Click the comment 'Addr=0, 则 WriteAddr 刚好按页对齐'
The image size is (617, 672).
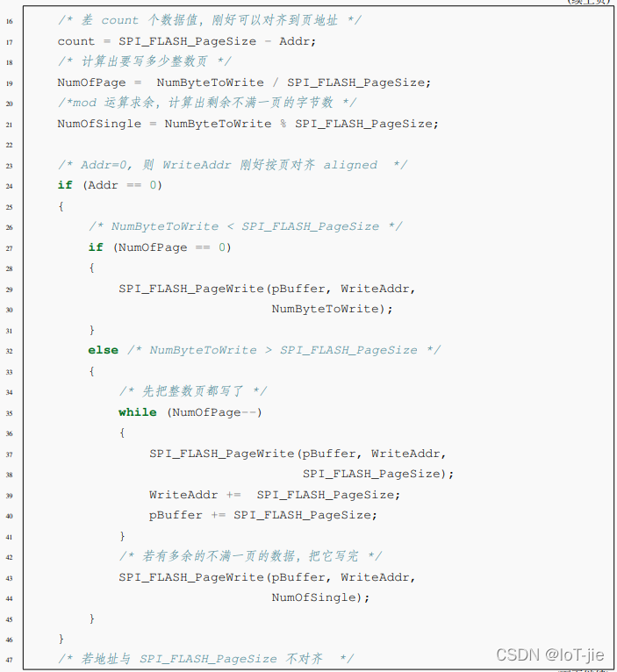pyautogui.click(x=232, y=165)
